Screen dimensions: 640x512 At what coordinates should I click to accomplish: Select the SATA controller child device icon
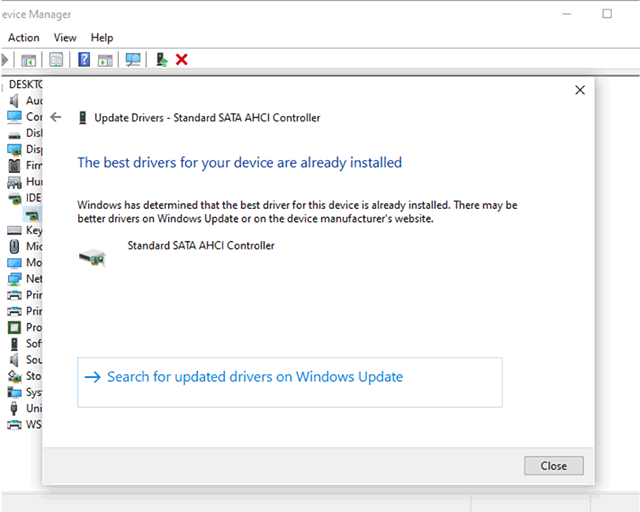pyautogui.click(x=32, y=215)
